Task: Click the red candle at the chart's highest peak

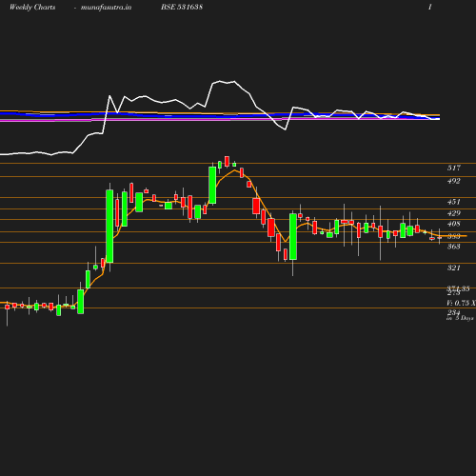Action: pyautogui.click(x=227, y=161)
